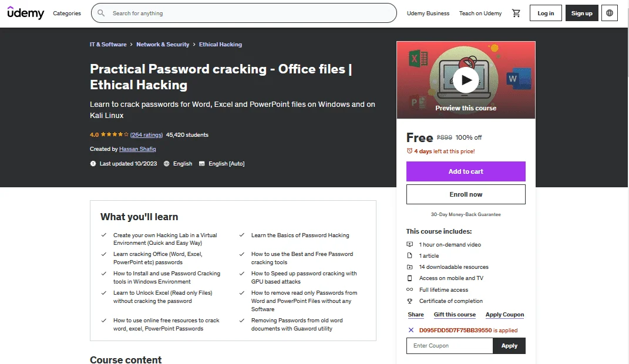
Task: Click the lifetime access infinity icon
Action: click(x=409, y=289)
